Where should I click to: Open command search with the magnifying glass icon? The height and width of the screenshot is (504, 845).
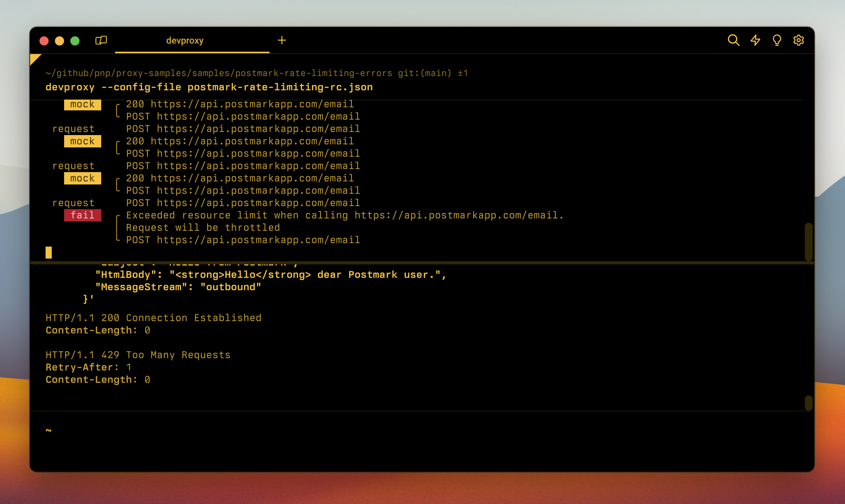pos(733,40)
